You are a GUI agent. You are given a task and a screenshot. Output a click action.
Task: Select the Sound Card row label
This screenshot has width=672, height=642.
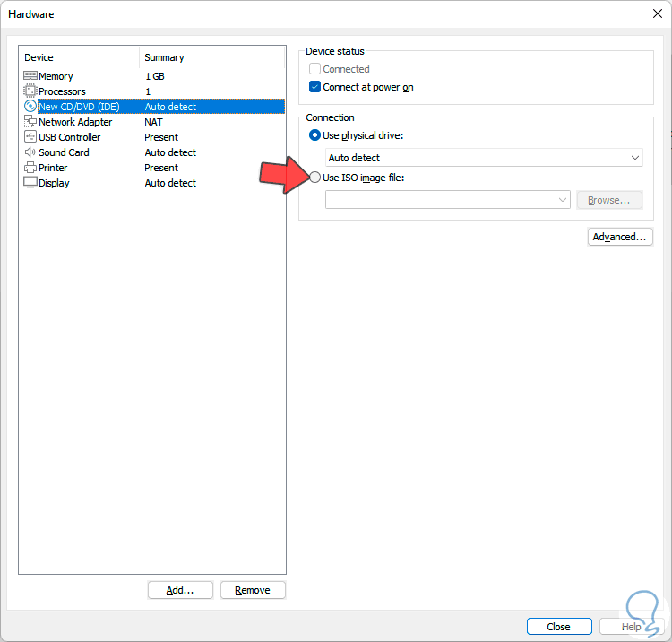point(64,152)
